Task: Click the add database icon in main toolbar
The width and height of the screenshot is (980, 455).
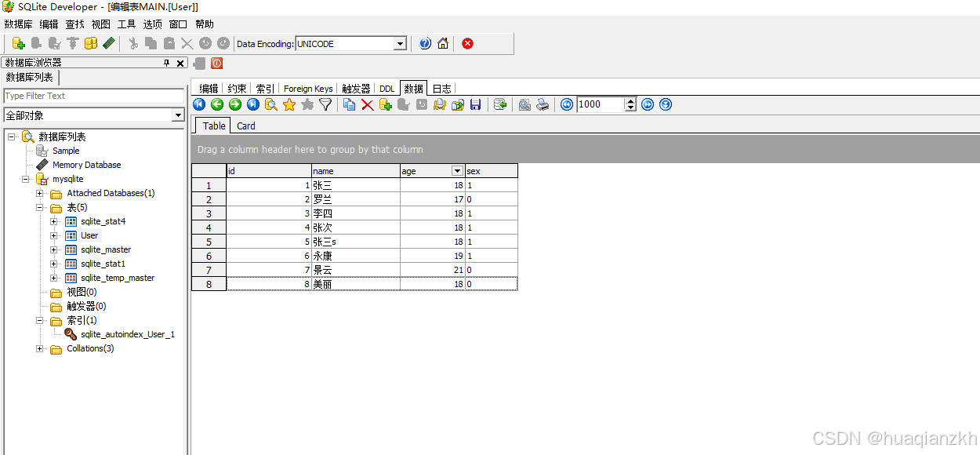Action: [x=19, y=44]
